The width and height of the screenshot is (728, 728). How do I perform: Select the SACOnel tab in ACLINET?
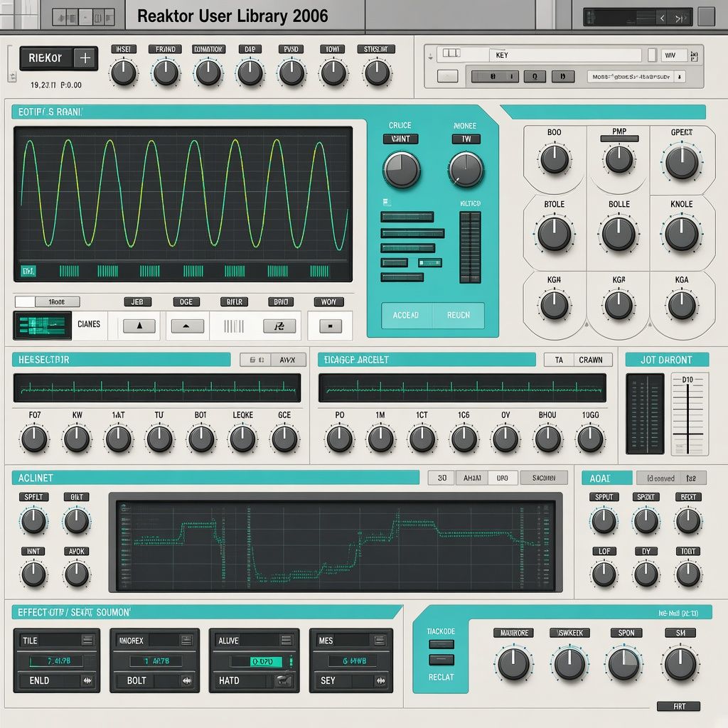coord(544,478)
